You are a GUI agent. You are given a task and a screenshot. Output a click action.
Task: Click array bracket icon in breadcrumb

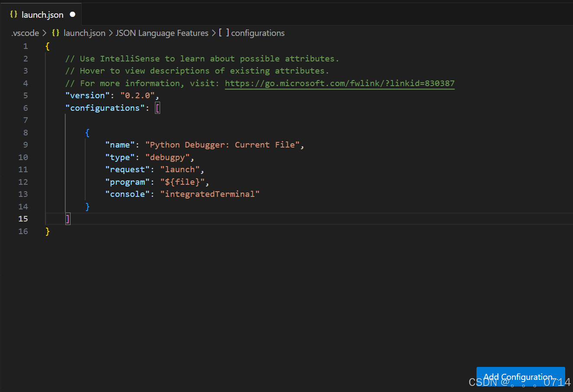click(224, 33)
